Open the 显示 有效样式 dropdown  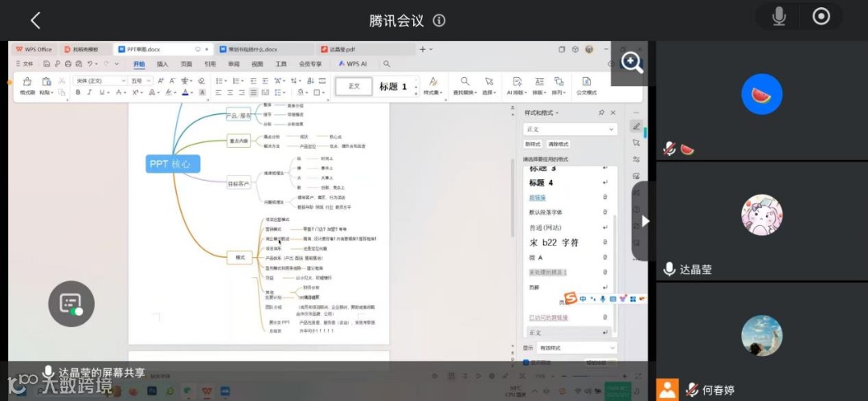click(576, 348)
